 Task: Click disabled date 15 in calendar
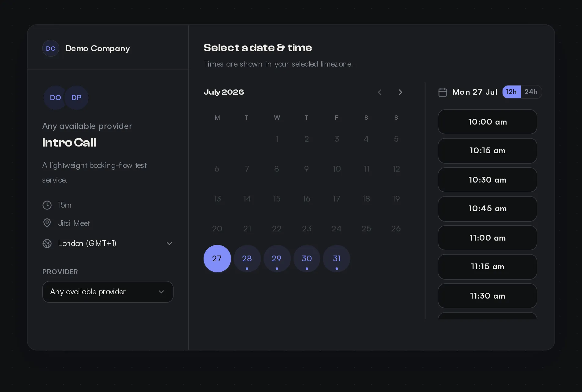[x=277, y=199]
